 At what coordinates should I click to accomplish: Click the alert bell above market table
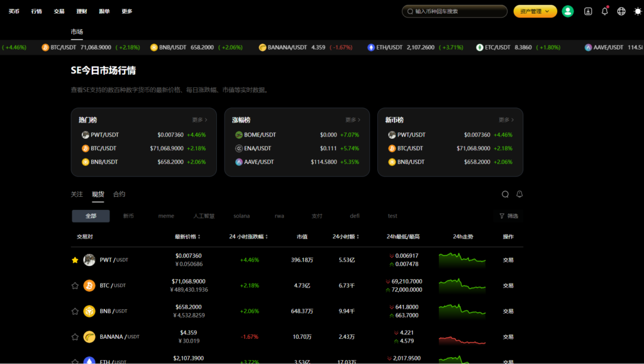click(x=519, y=194)
